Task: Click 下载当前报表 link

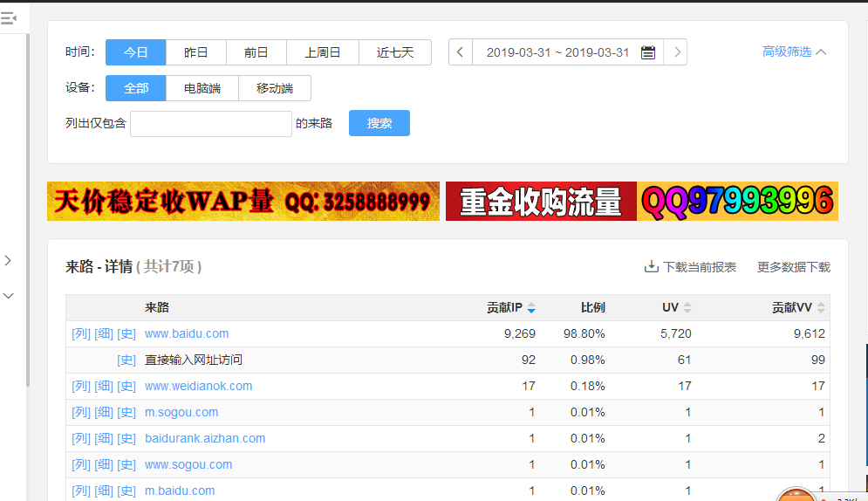Action: (700, 267)
